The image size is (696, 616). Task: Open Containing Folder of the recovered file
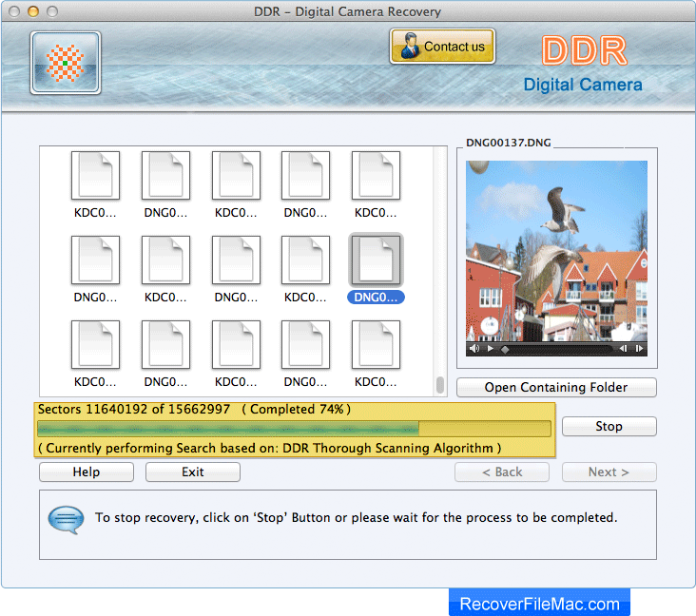[x=556, y=388]
